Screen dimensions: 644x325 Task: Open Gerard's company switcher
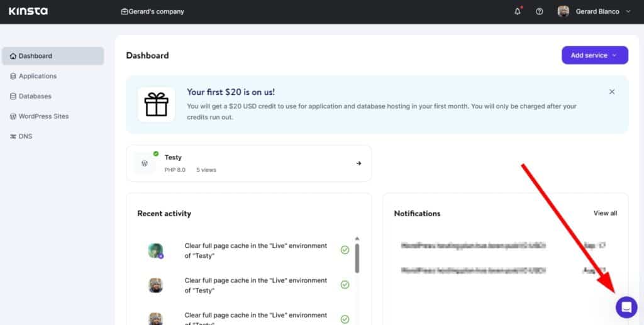tap(153, 11)
